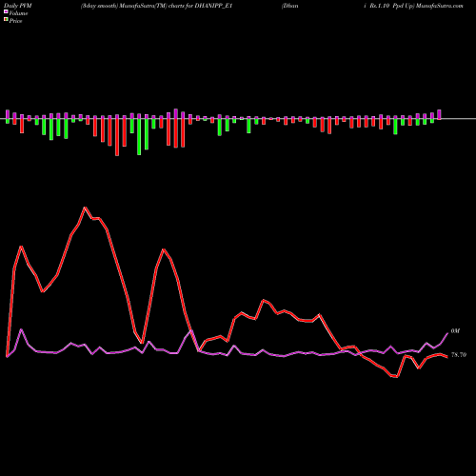The height and width of the screenshot is (476, 476).
Task: Click the '78.70' price value label
Action: [459, 355]
